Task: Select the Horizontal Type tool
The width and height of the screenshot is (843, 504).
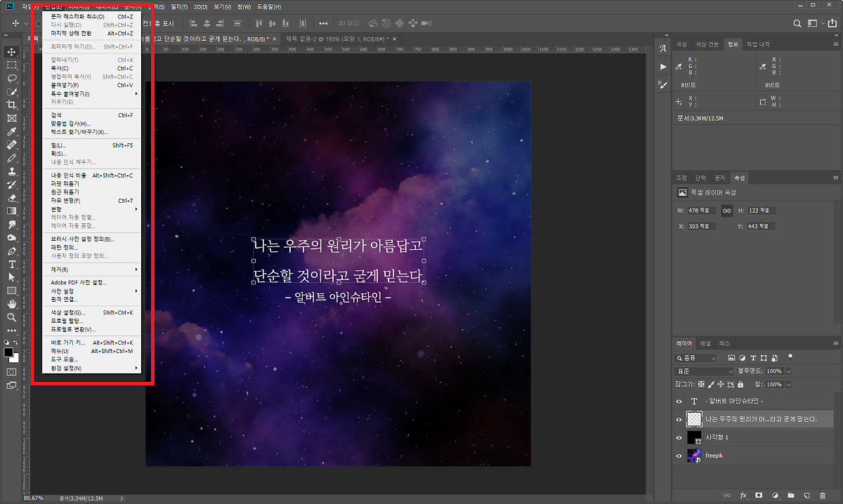Action: click(x=12, y=264)
